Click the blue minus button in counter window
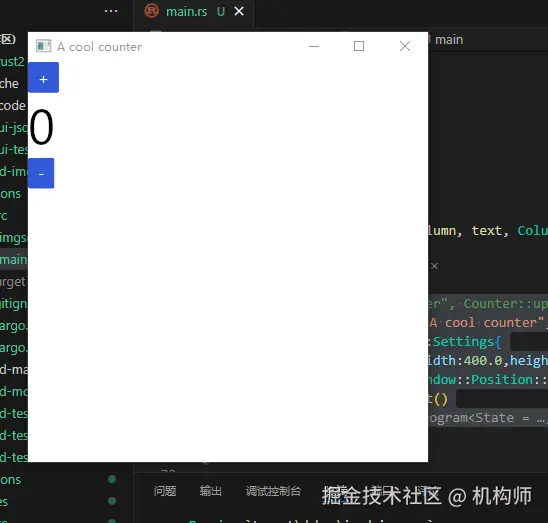548x523 pixels. pyautogui.click(x=41, y=173)
